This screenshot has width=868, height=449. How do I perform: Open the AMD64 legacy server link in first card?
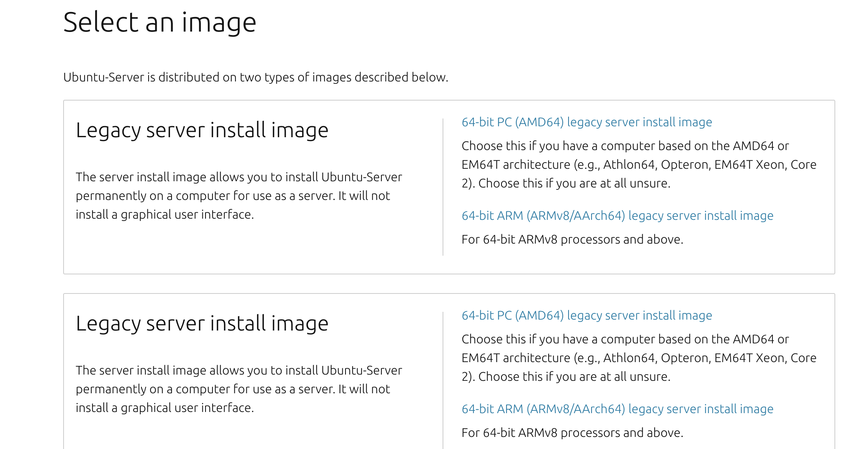coord(587,122)
